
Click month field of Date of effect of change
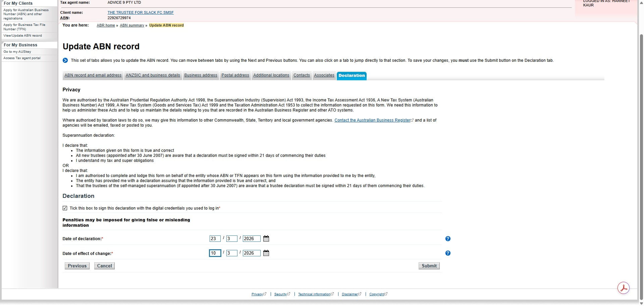point(232,253)
